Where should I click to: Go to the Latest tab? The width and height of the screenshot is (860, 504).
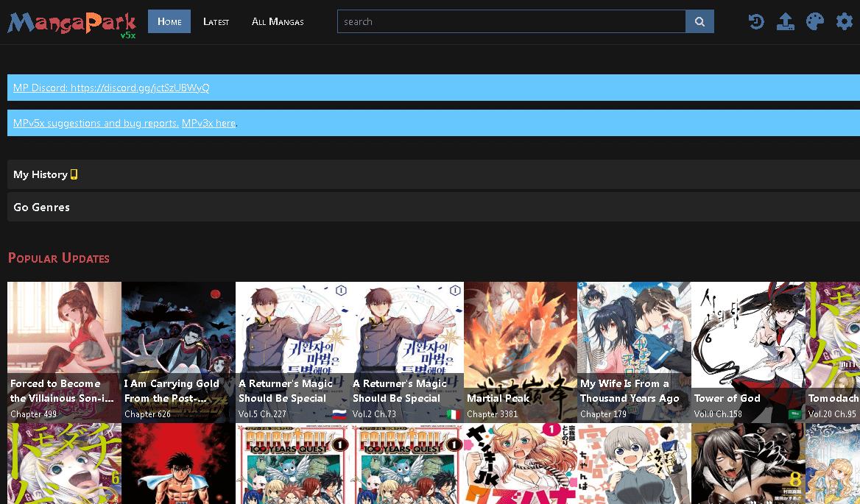pos(216,21)
